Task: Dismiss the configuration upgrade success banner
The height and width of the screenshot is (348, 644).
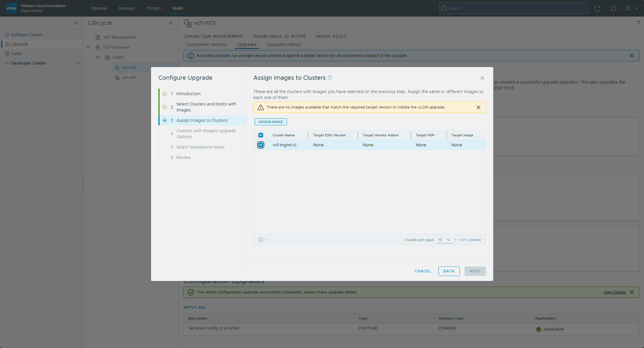Action: pyautogui.click(x=632, y=292)
